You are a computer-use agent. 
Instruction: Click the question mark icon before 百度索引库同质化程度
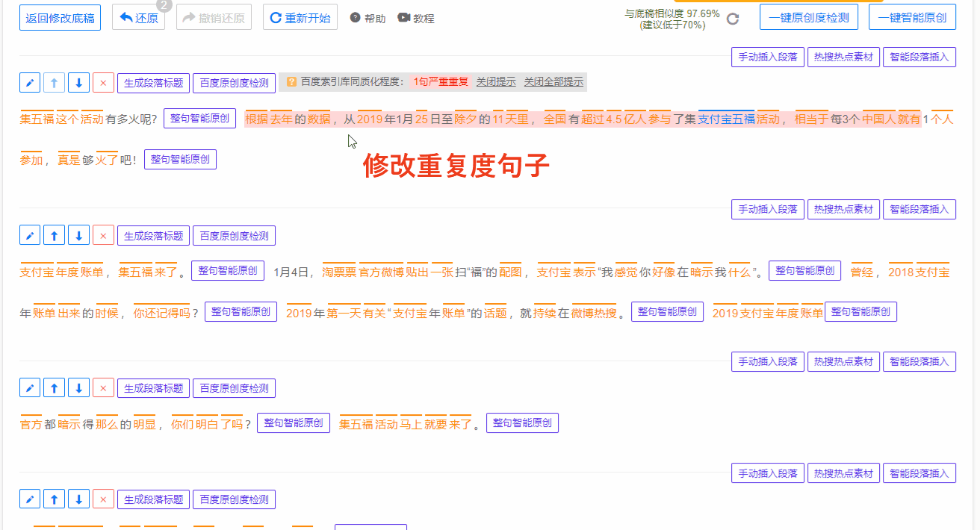[x=291, y=82]
